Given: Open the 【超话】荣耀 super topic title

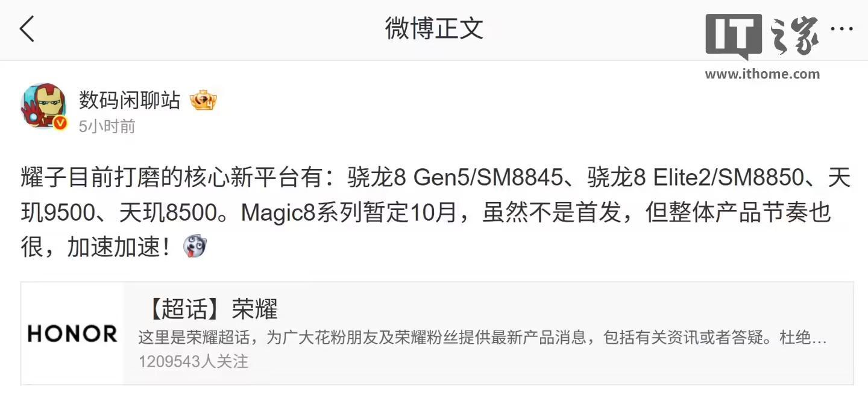Looking at the screenshot, I should click(211, 309).
